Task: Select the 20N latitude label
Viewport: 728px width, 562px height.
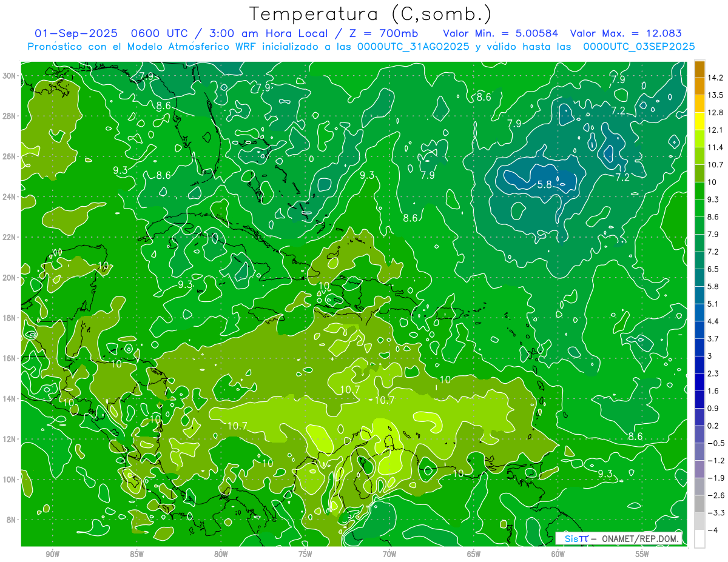Action: click(10, 278)
